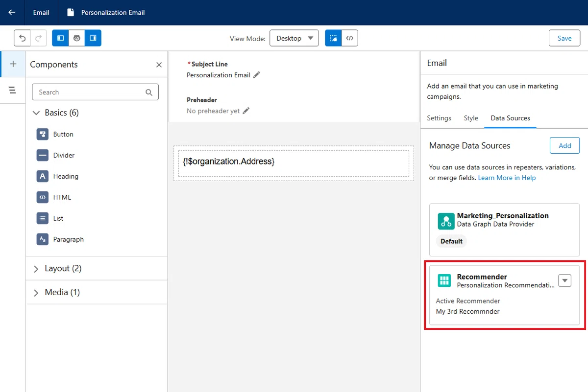Switch to the Settings tab
Viewport: 588px width, 392px height.
(439, 118)
